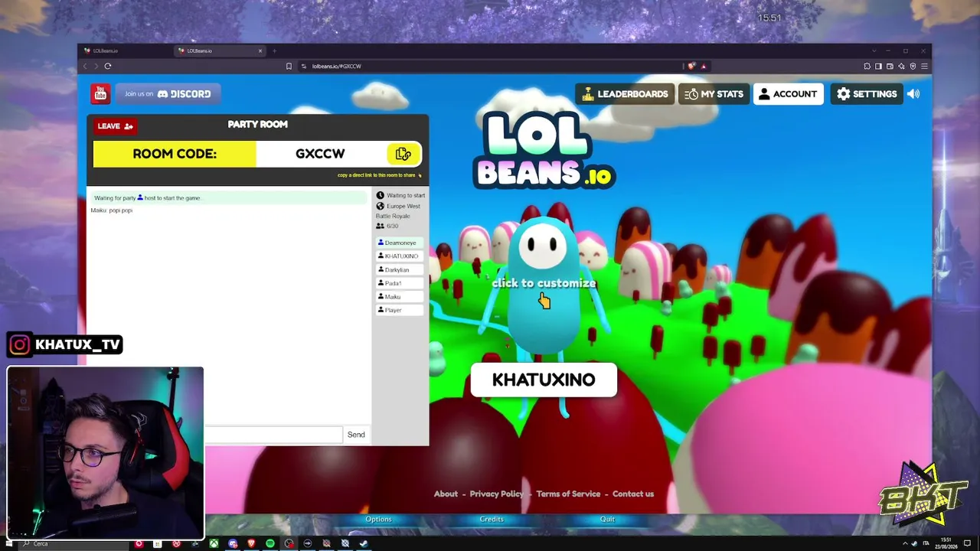
Task: Copy the room link with the yellow icon
Action: 403,154
